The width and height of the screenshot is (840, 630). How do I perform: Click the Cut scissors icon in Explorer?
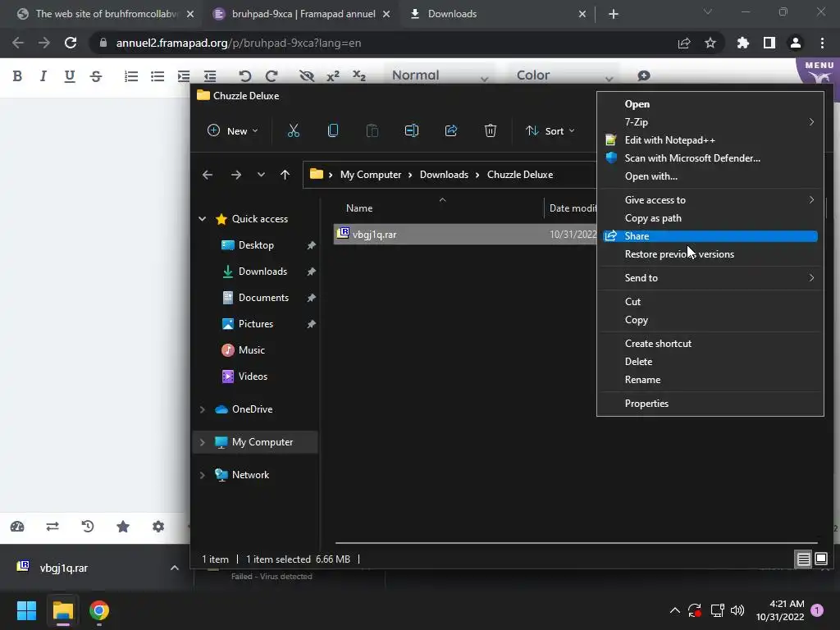(x=294, y=130)
